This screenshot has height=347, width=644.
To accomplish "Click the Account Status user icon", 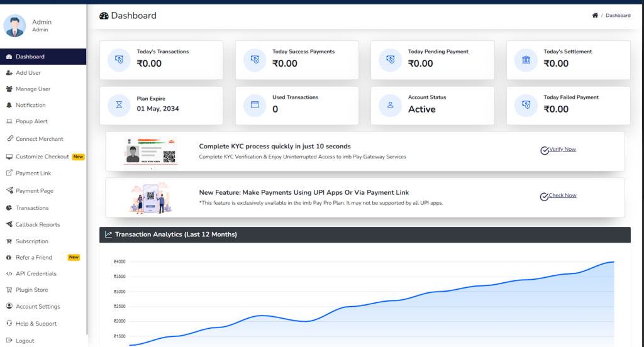I will pyautogui.click(x=391, y=106).
